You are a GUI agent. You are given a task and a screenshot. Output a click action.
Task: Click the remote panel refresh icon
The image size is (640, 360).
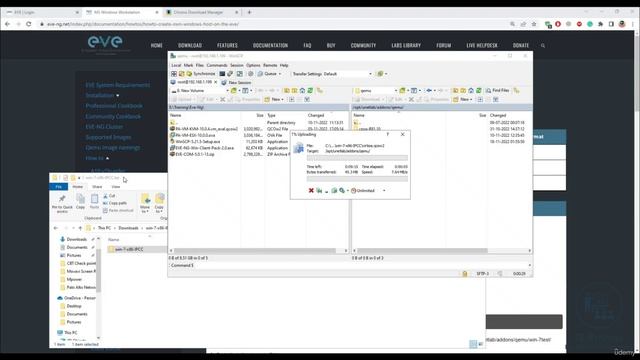click(479, 91)
